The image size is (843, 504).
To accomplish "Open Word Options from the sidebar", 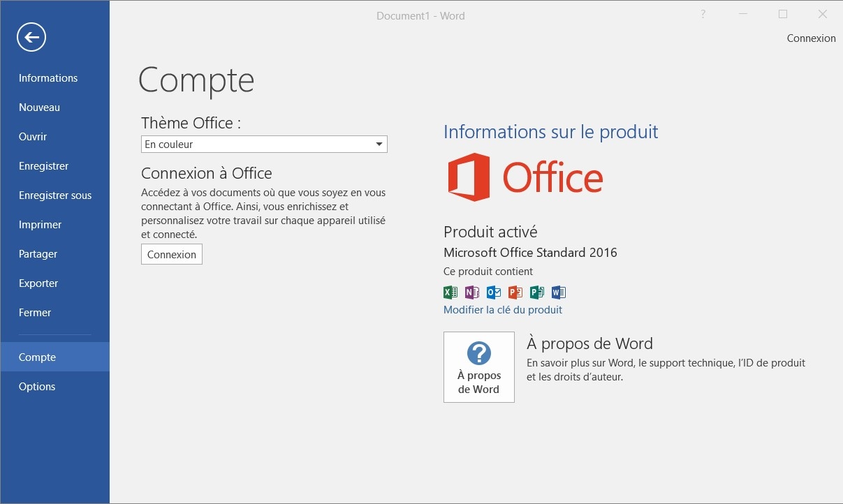I will tap(37, 387).
